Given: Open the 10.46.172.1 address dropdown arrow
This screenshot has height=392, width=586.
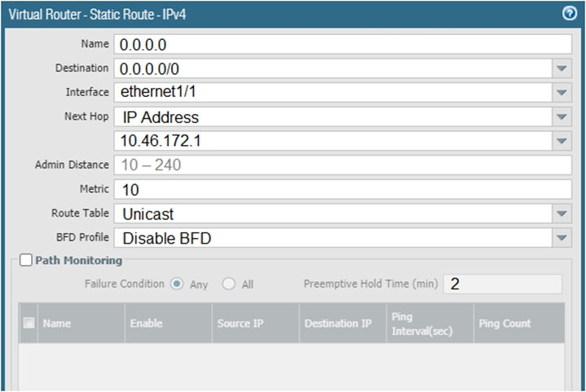Looking at the screenshot, I should tap(562, 141).
